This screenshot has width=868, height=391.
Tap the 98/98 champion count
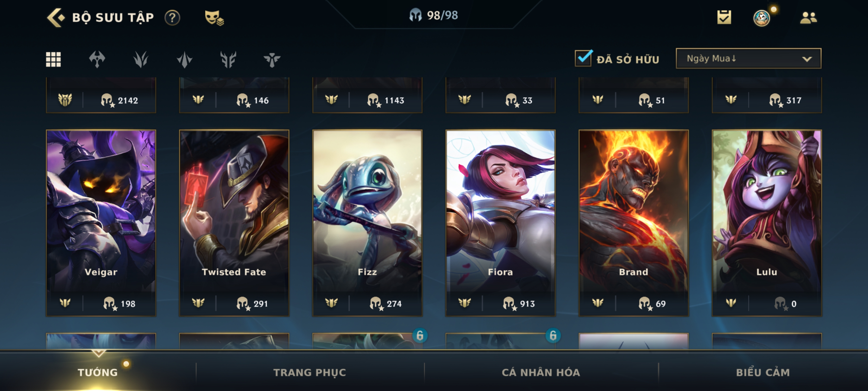(x=434, y=15)
